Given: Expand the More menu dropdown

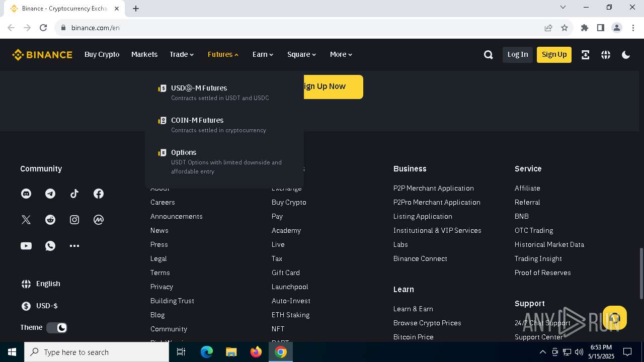Looking at the screenshot, I should 341,54.
